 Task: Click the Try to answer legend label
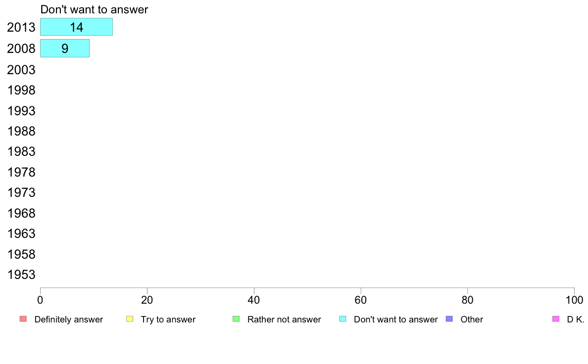(x=168, y=319)
